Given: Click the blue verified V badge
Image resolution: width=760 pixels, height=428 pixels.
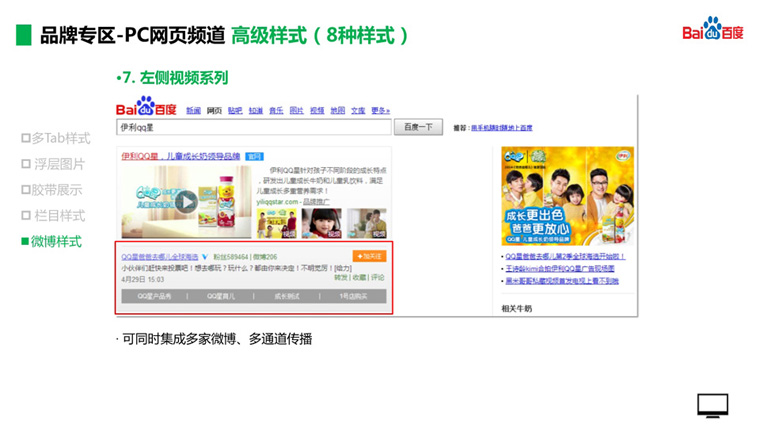Looking at the screenshot, I should pos(205,257).
